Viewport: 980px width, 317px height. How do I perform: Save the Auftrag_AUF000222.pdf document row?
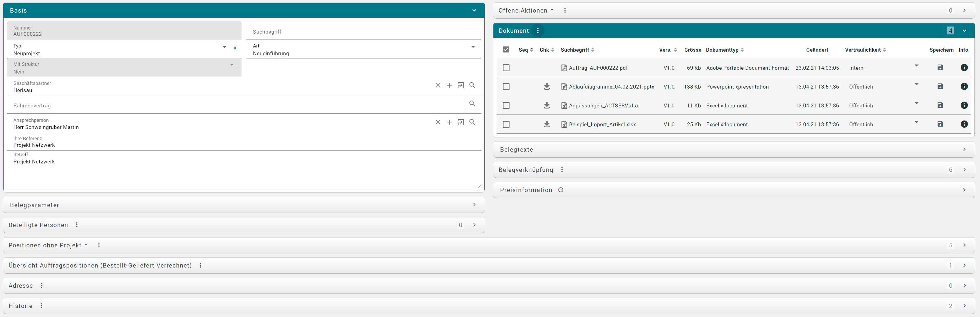(940, 67)
